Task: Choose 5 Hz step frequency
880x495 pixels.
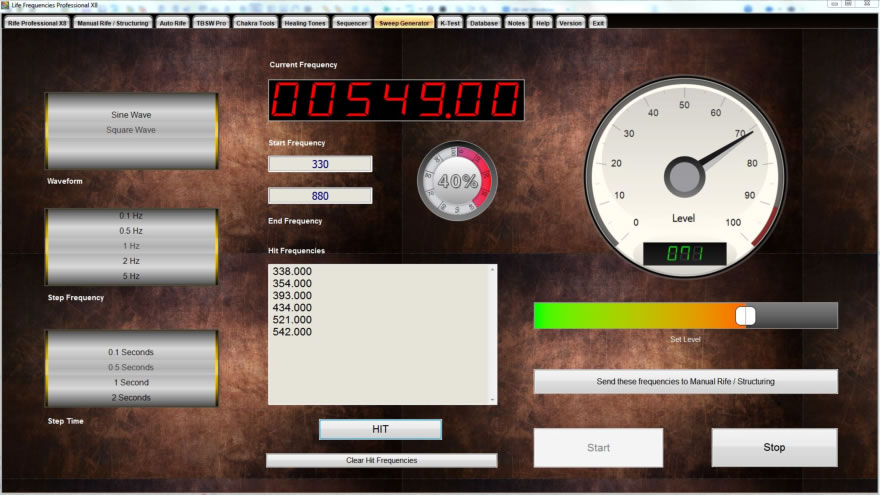Action: point(131,276)
